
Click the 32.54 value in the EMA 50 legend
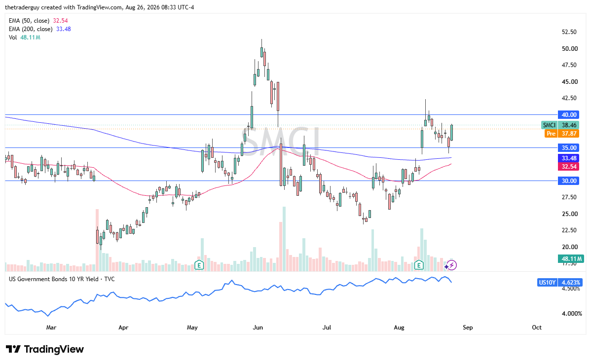tap(60, 21)
